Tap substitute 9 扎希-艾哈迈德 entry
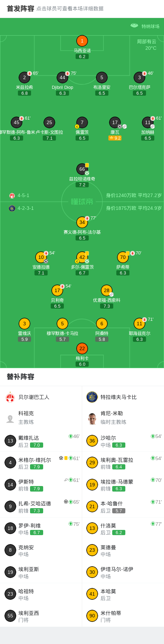 point(41,506)
